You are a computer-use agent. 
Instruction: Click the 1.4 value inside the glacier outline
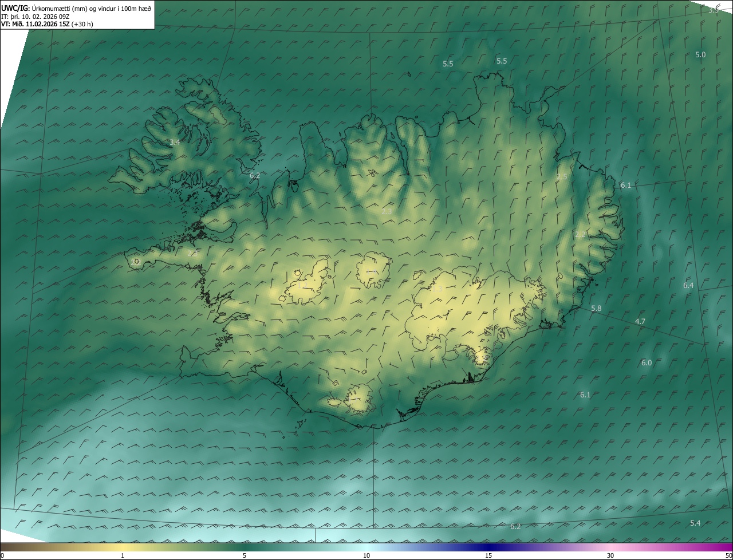(x=371, y=271)
